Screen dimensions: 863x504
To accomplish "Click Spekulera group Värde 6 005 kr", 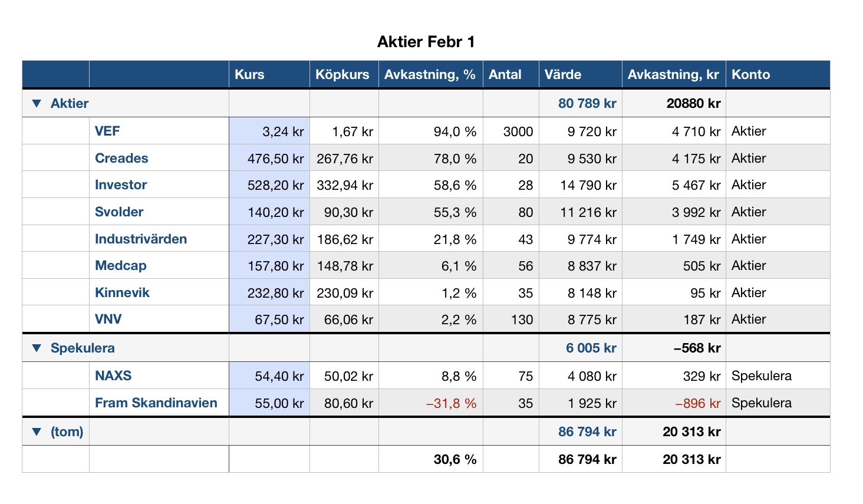I will click(581, 348).
